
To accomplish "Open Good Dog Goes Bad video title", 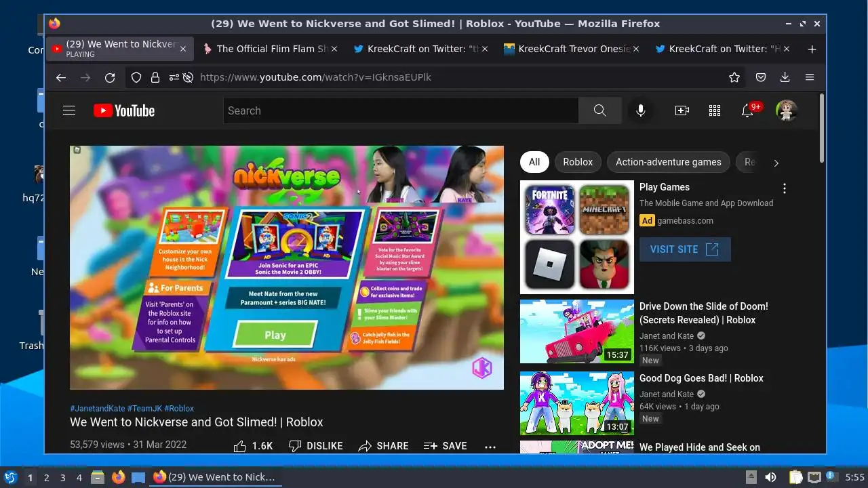I will pos(701,378).
